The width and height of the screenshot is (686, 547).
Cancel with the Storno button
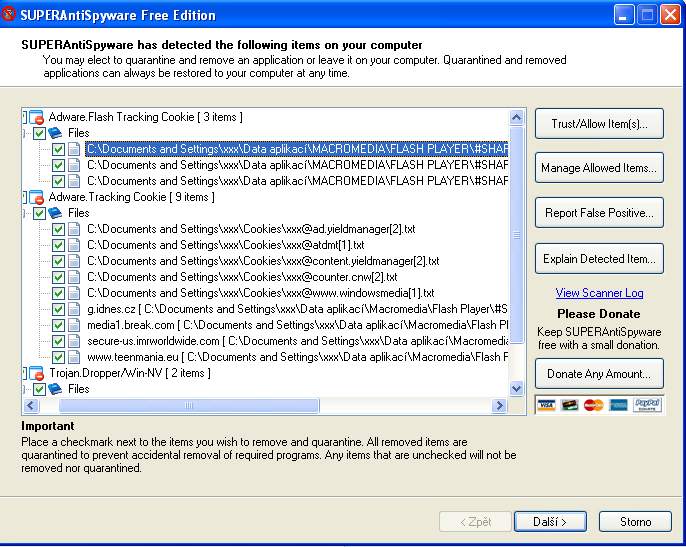pyautogui.click(x=635, y=522)
